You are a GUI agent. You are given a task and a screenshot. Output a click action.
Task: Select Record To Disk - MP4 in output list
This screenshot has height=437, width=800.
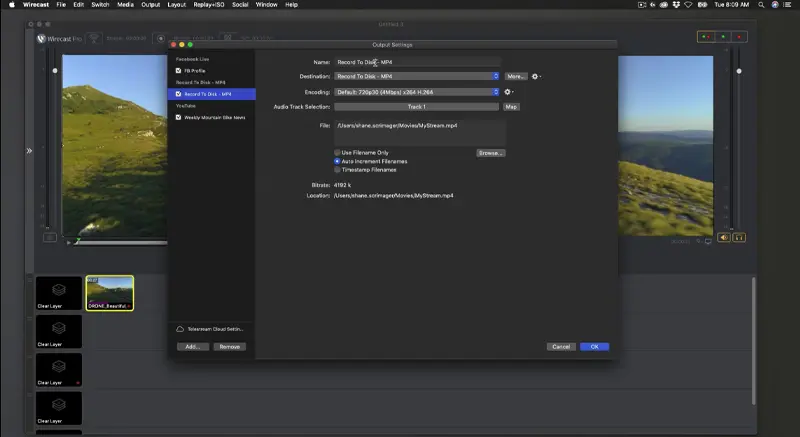(212, 94)
